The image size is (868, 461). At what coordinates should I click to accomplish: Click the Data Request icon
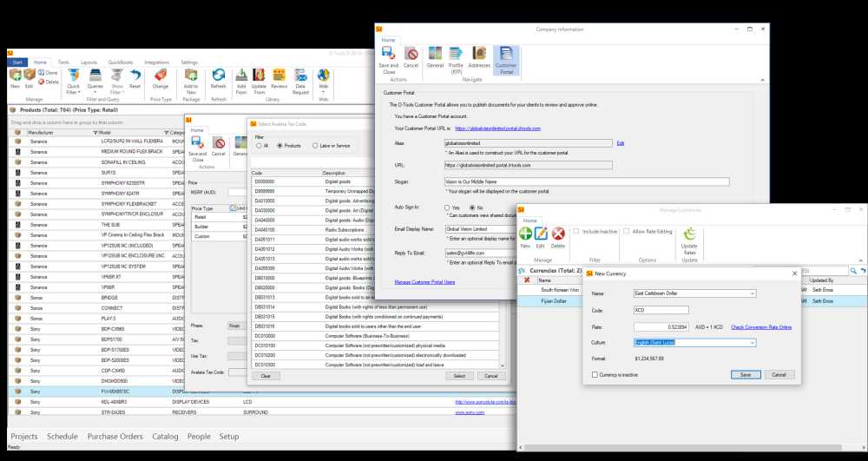click(300, 76)
